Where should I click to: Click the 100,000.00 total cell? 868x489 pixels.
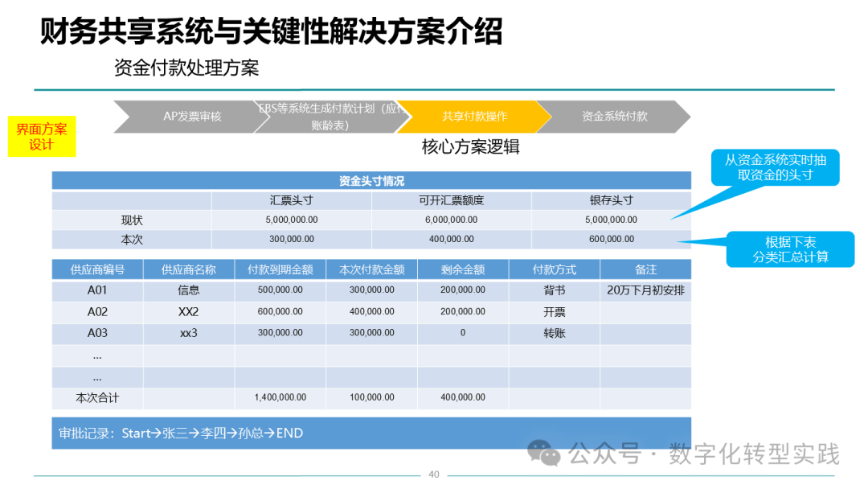tap(371, 397)
